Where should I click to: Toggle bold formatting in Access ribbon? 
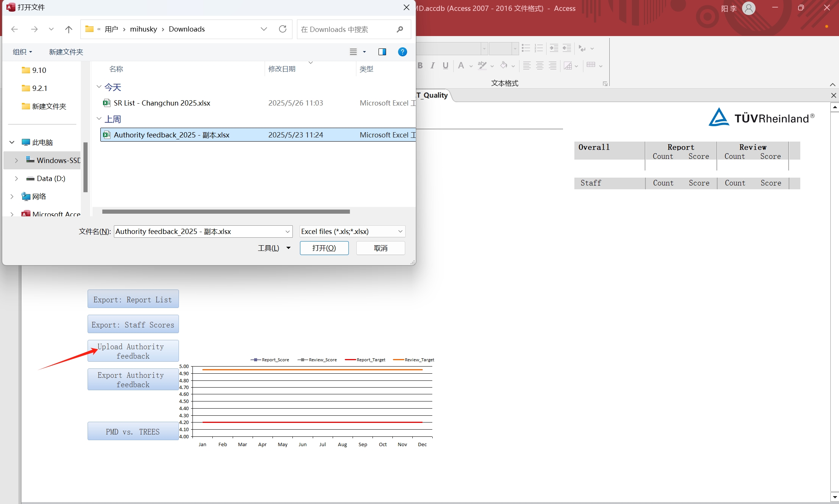pos(420,66)
